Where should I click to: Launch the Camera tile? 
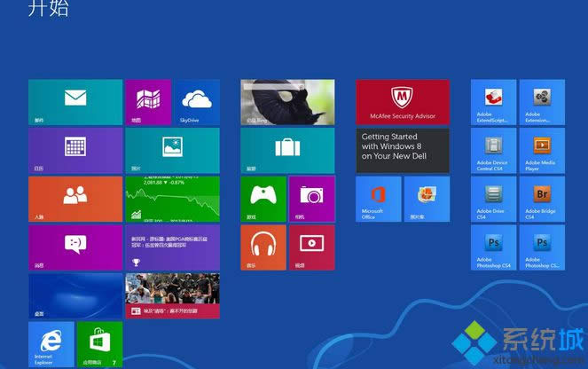[x=312, y=199]
